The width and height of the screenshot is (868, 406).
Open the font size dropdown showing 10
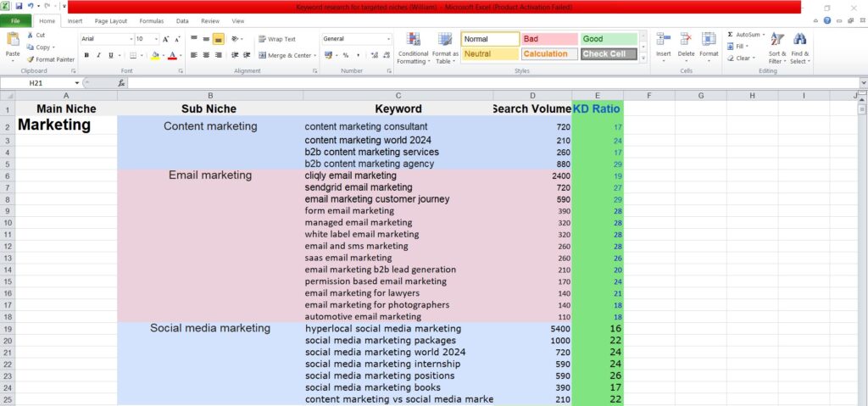pyautogui.click(x=157, y=39)
